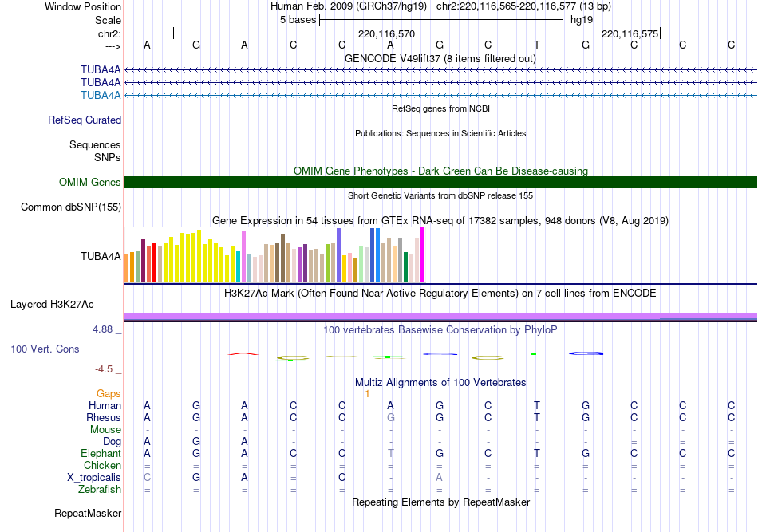Click the Common dbSNP(155) label
The width and height of the screenshot is (758, 532).
pos(71,207)
